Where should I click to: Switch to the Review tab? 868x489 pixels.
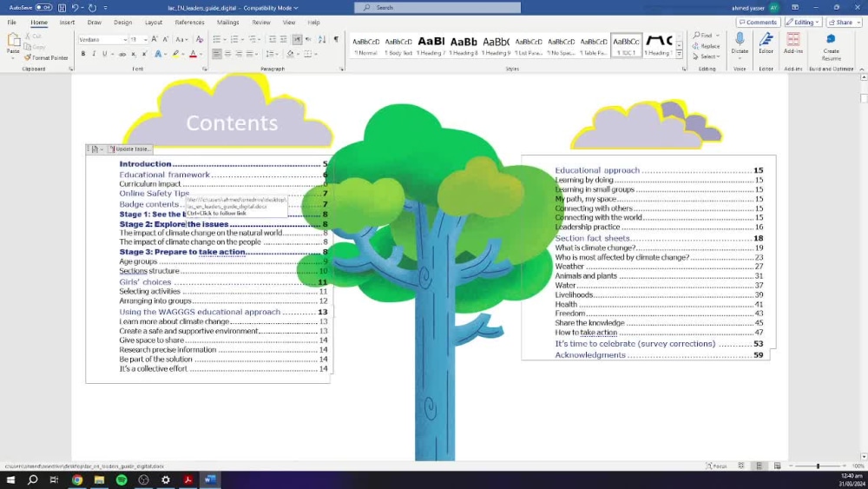(261, 23)
